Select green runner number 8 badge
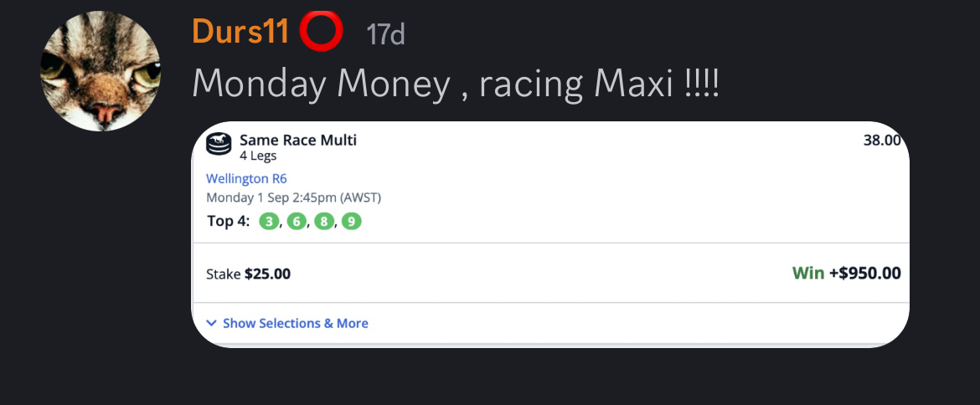Screen dimensions: 980x405 click(x=324, y=222)
